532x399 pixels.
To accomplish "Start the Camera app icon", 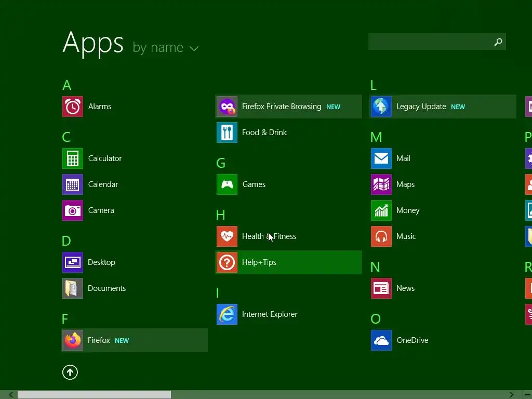I will (x=73, y=210).
